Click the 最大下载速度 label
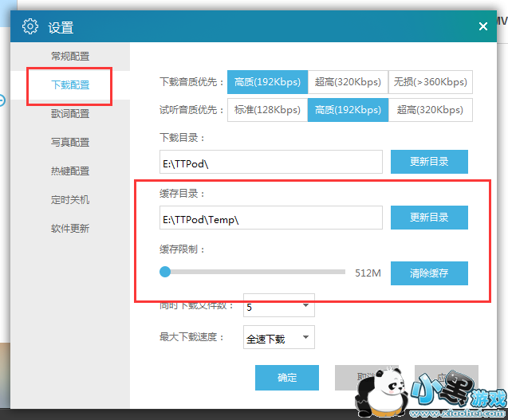508x420 pixels. pos(191,337)
